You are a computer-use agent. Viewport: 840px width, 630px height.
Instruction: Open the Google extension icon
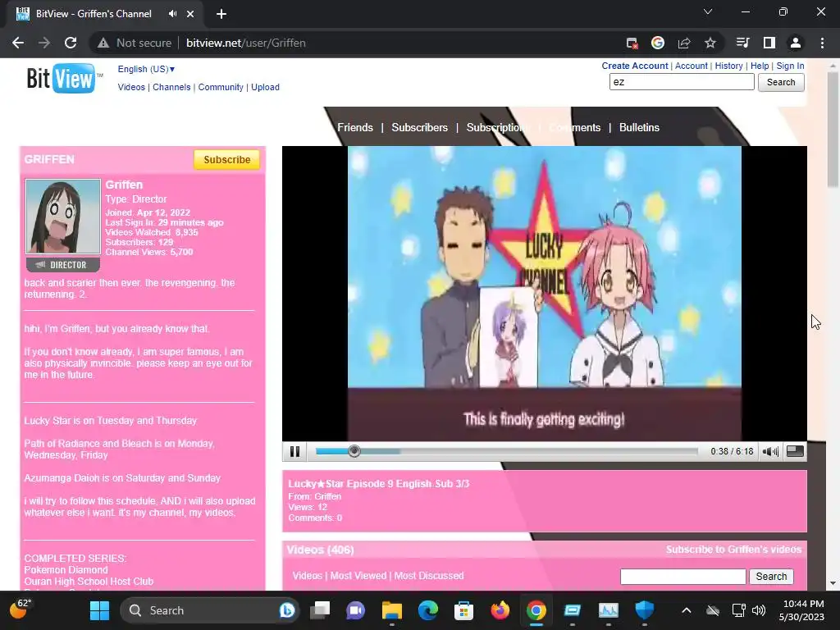pos(658,43)
